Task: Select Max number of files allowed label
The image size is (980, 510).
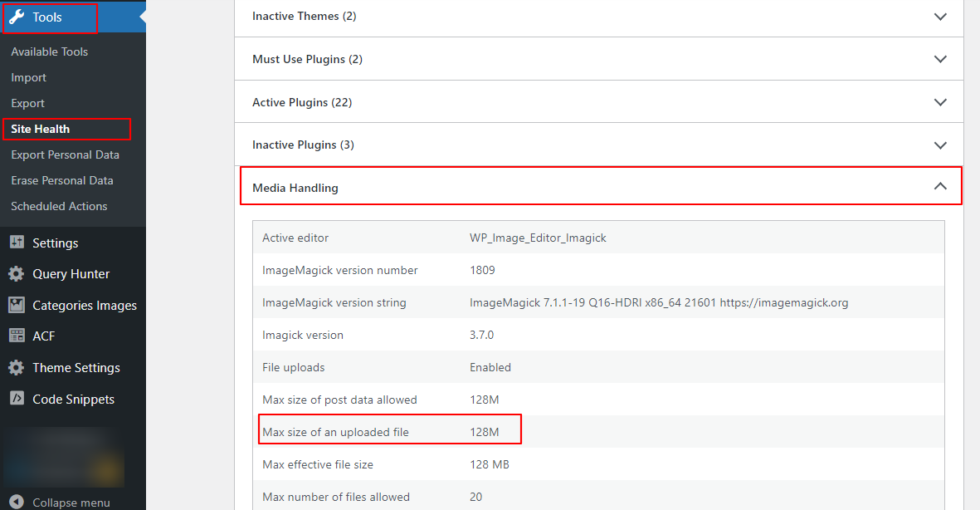Action: pyautogui.click(x=336, y=497)
